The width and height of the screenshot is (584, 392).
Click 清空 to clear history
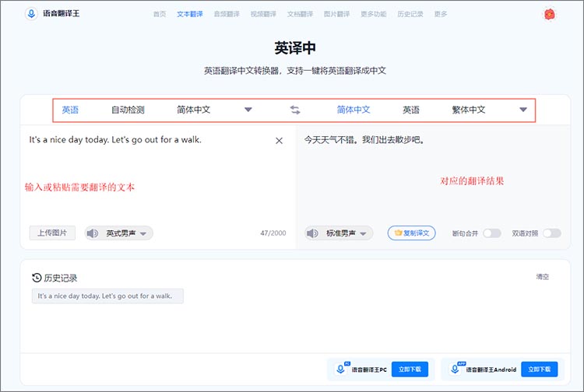(542, 277)
